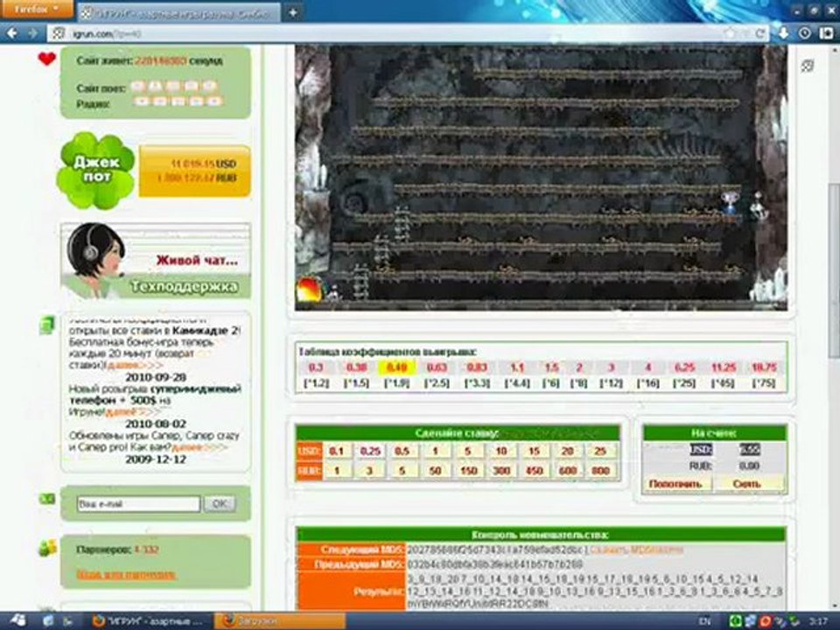Place a 150 RUB bet
The image size is (840, 630).
[469, 471]
